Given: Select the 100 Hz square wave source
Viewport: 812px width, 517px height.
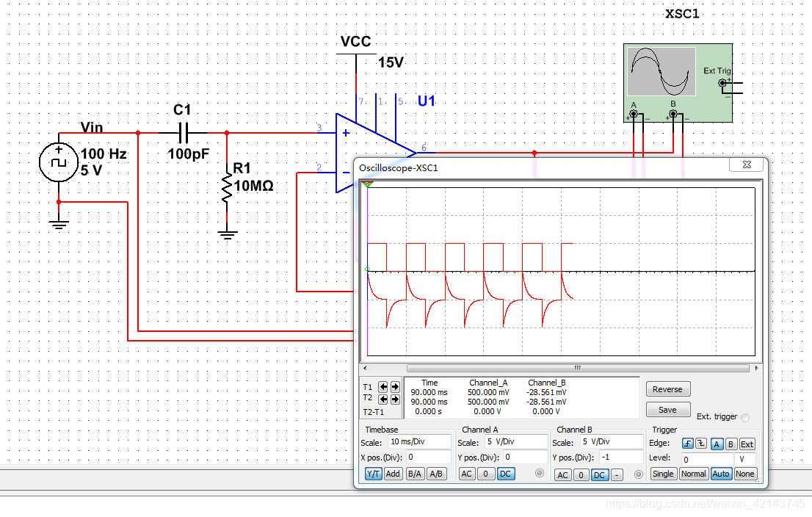Looking at the screenshot, I should click(59, 162).
